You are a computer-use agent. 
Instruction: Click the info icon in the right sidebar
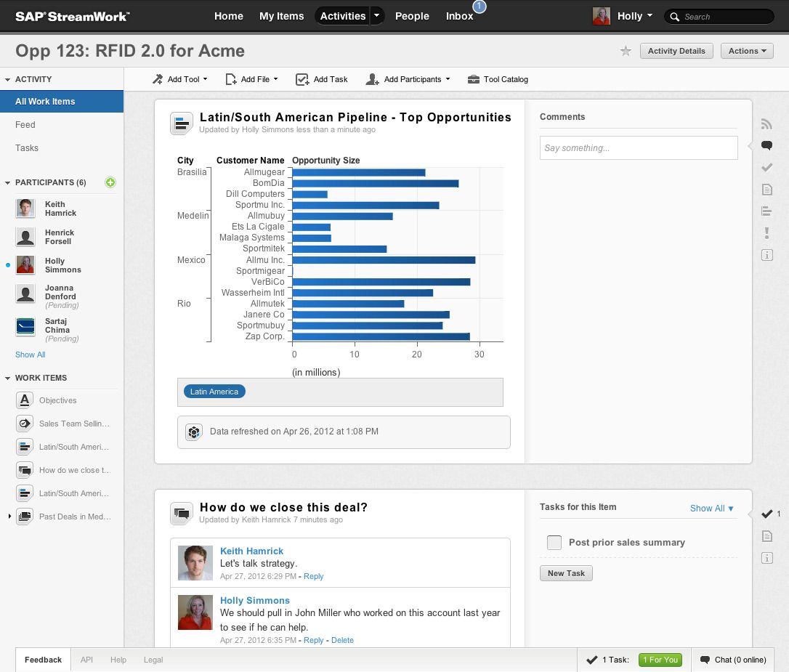point(766,255)
